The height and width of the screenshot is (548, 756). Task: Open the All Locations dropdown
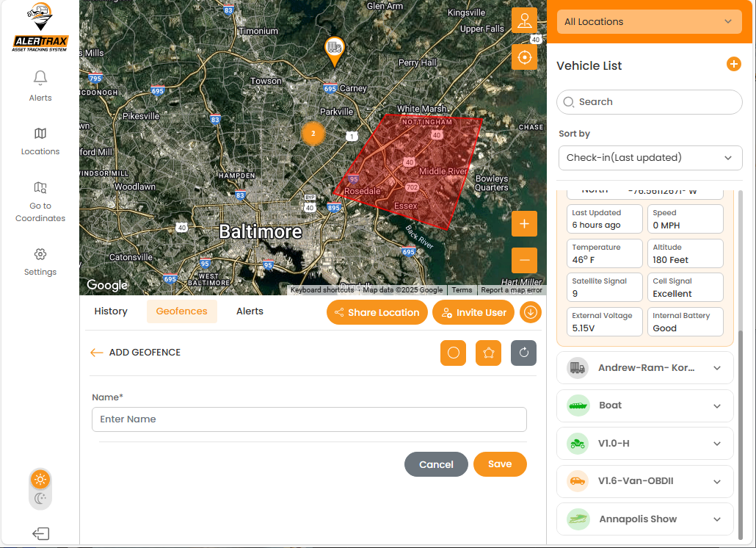coord(649,22)
